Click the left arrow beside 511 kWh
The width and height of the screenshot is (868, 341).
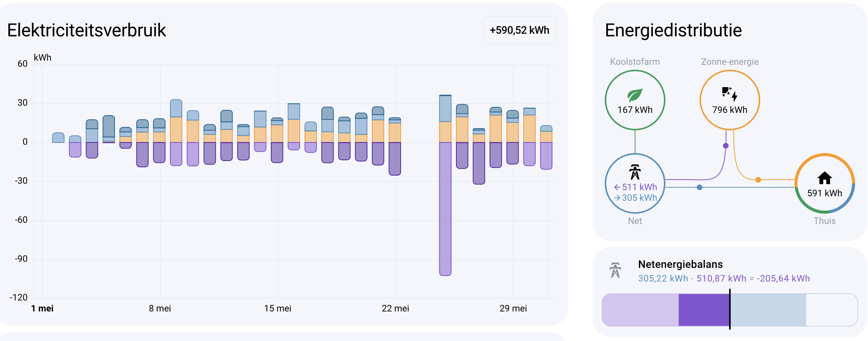coord(617,187)
